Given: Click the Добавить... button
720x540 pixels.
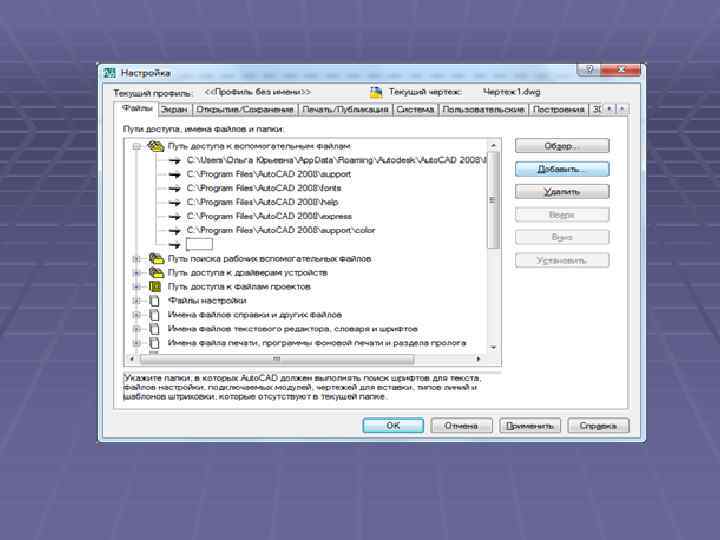Looking at the screenshot, I should pyautogui.click(x=562, y=169).
